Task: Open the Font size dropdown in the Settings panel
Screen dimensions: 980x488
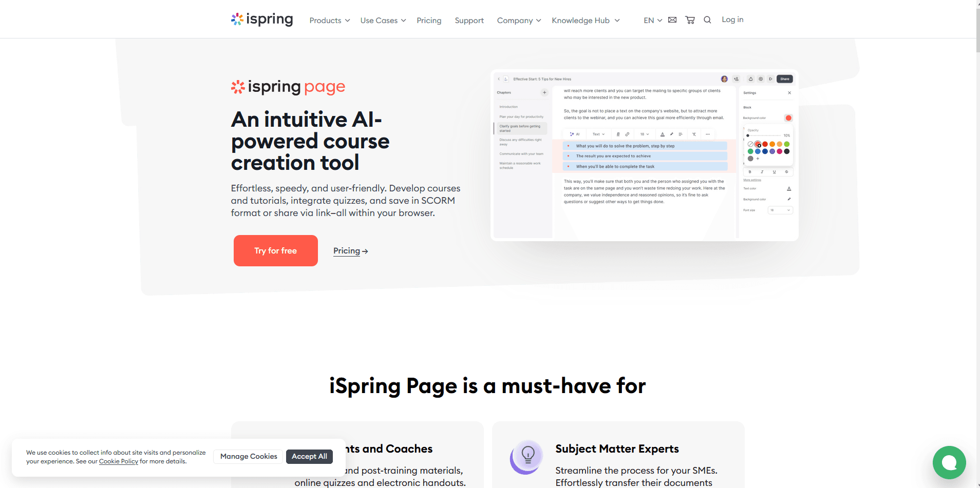Action: click(780, 210)
